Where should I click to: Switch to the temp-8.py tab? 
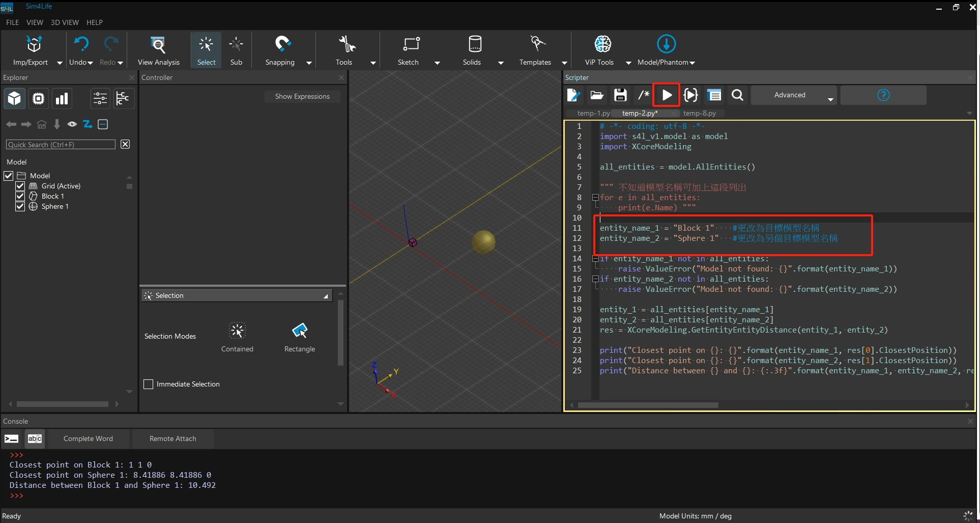(699, 113)
